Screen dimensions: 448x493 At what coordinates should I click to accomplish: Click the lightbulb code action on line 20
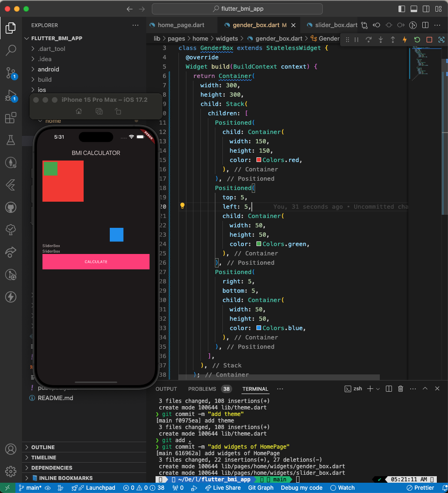(x=182, y=206)
